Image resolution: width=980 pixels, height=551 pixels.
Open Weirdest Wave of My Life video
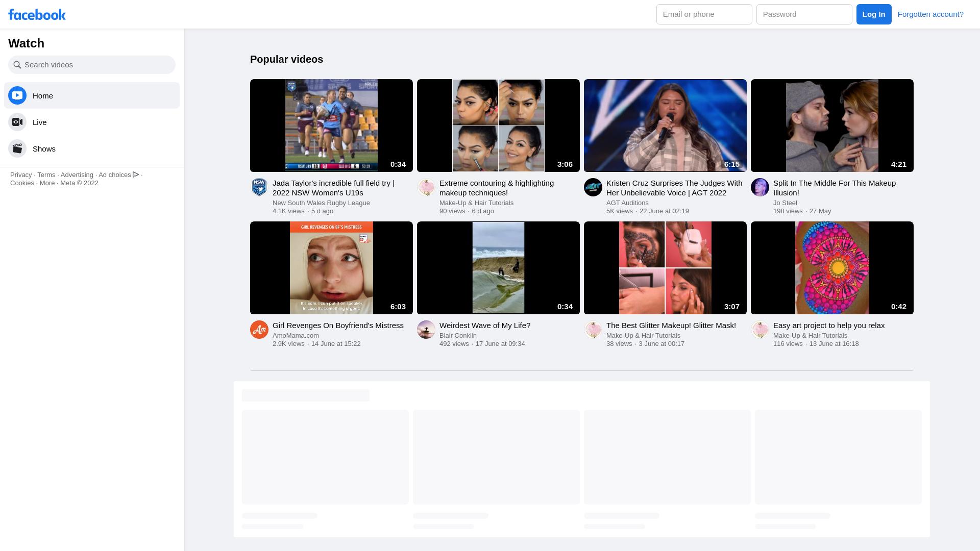click(x=498, y=267)
